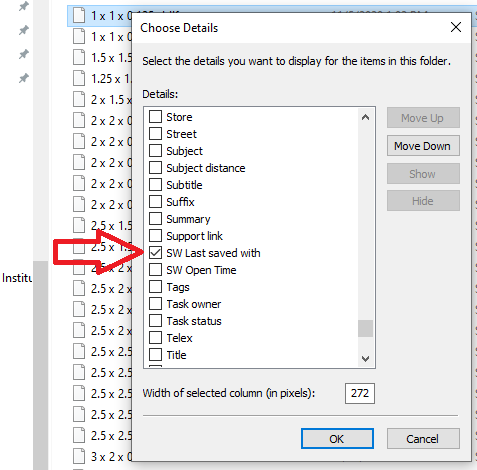Viewport: 477px width, 470px height.
Task: Confirm the dialog with OK
Action: pos(337,439)
